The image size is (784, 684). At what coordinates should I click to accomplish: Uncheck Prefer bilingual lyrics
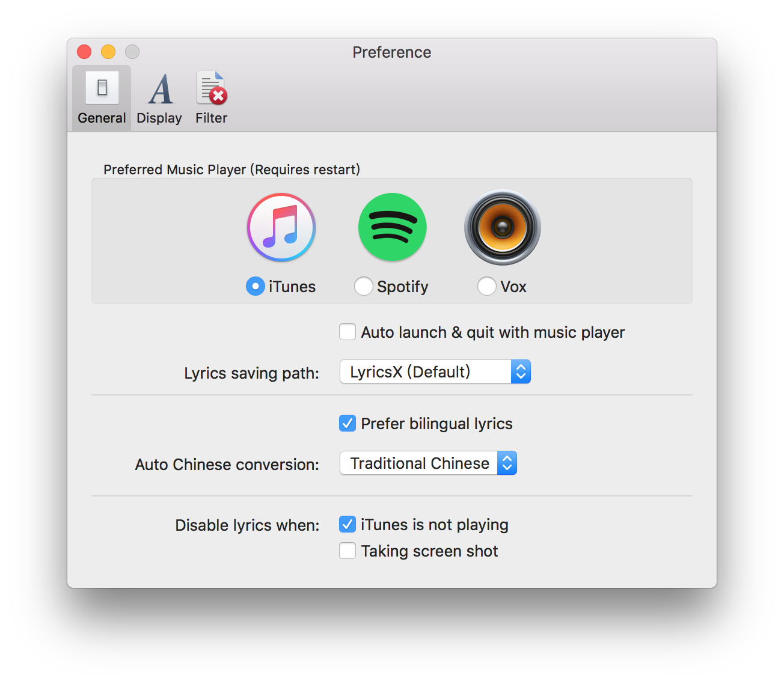coord(348,423)
